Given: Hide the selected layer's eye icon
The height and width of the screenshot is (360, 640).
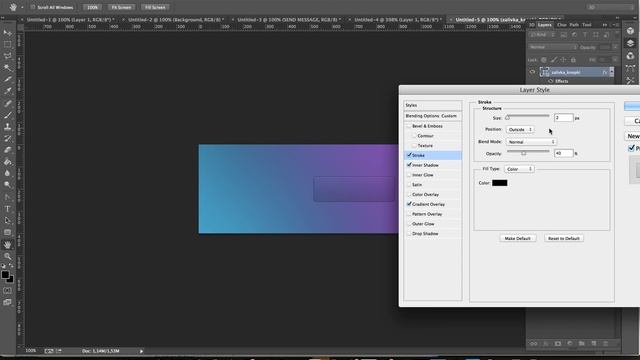Looking at the screenshot, I should (532, 72).
